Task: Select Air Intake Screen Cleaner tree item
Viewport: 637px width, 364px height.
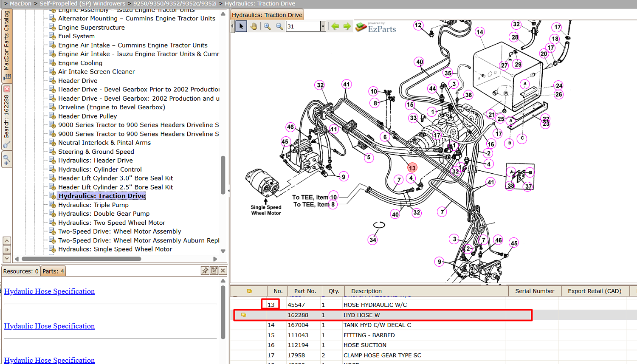Action: coord(96,72)
